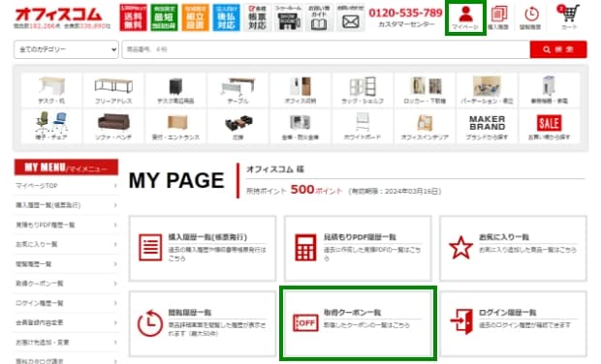Open the Office Interior category

(425, 126)
